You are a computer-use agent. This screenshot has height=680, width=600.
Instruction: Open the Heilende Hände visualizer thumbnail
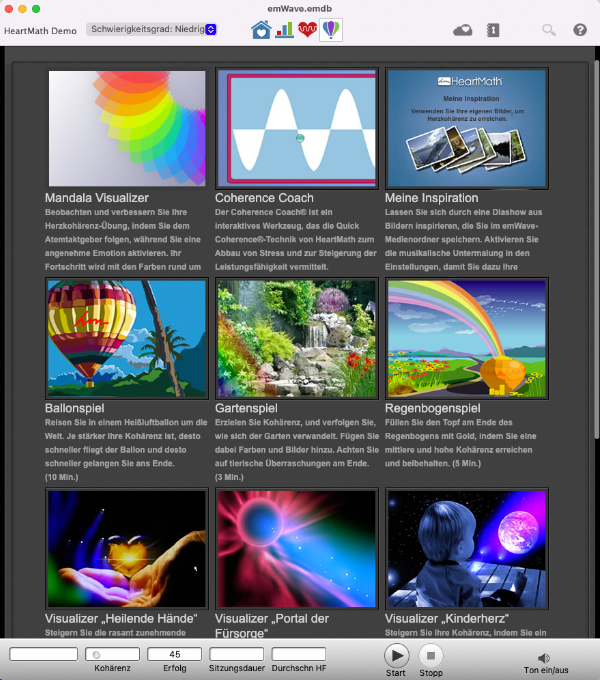127,549
